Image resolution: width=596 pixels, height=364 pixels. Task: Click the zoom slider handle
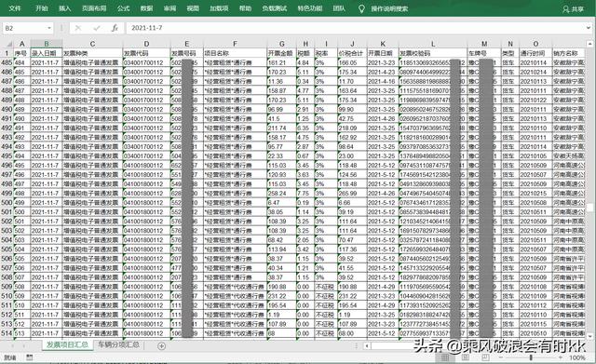click(x=531, y=357)
